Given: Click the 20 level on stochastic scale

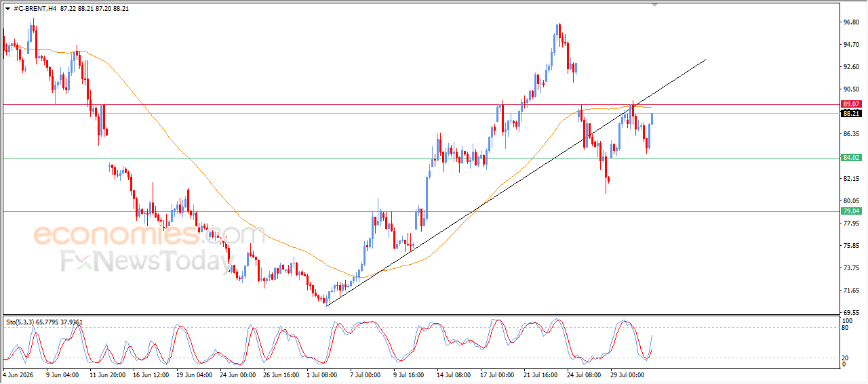Looking at the screenshot, I should 846,358.
